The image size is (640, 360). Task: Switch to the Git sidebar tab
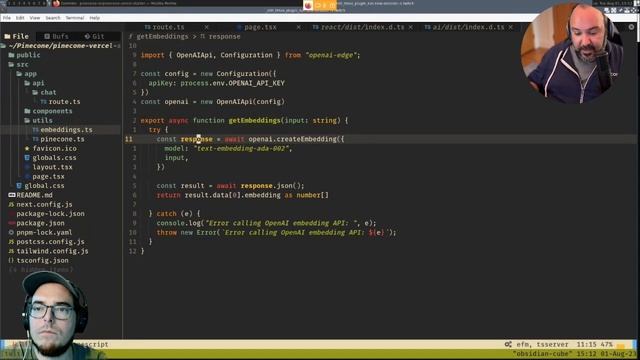94,36
